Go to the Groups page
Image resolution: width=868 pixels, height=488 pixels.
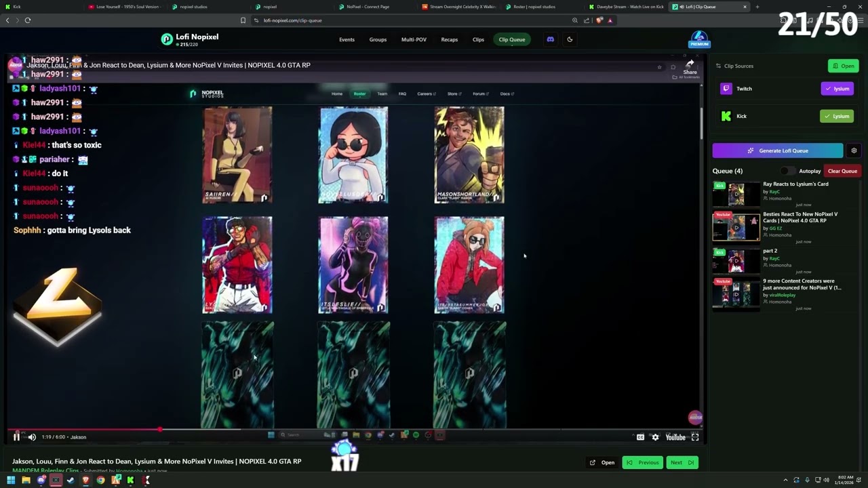pyautogui.click(x=378, y=39)
